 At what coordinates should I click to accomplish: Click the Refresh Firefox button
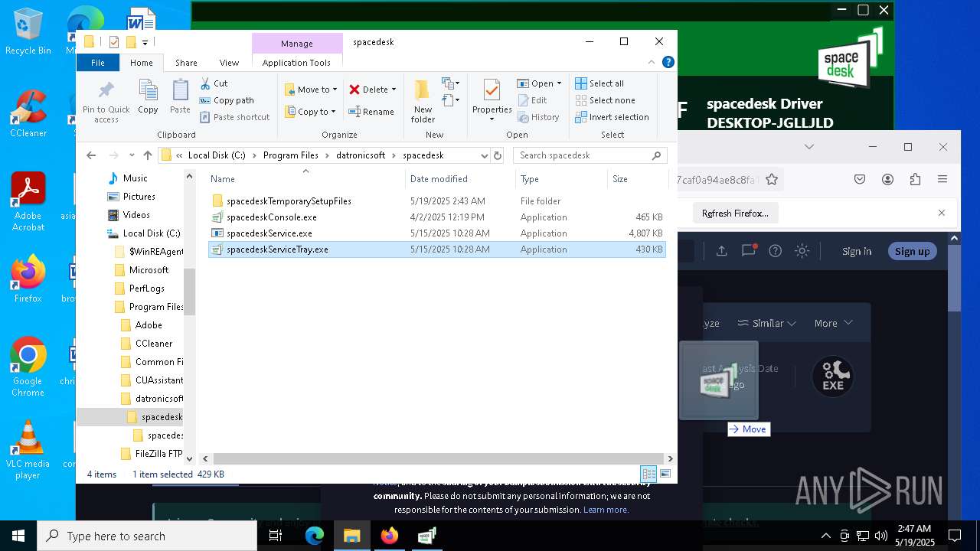(735, 214)
